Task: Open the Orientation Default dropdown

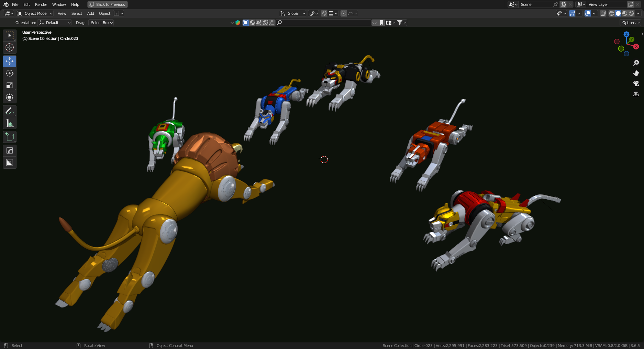Action: click(55, 23)
